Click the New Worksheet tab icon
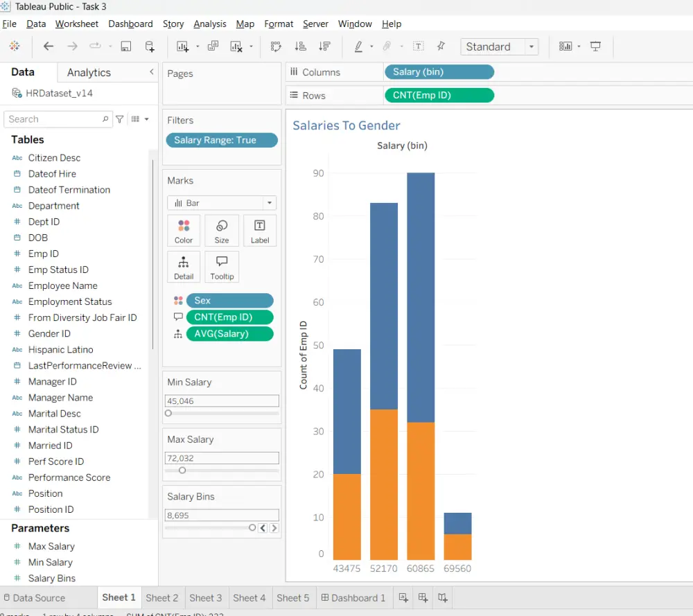Viewport: 693px width, 616px height. [x=403, y=598]
